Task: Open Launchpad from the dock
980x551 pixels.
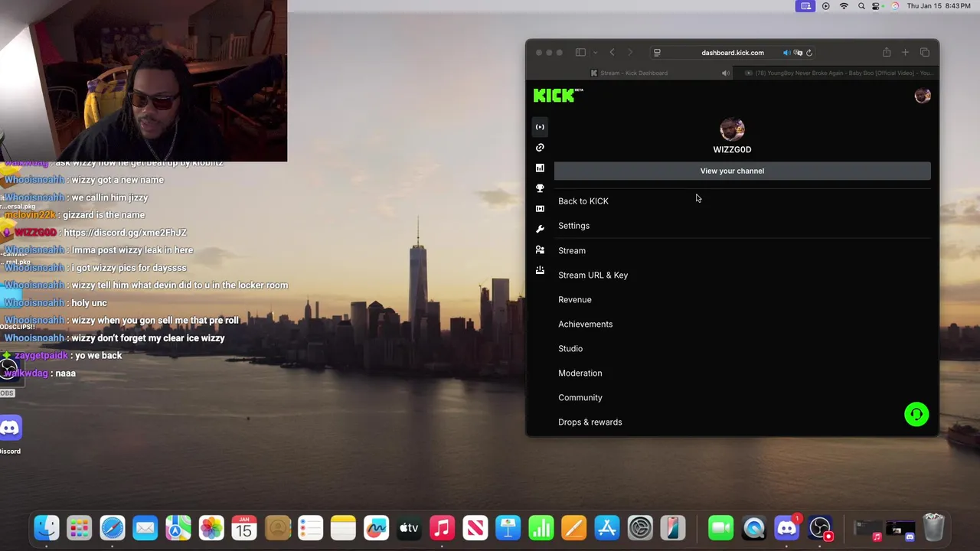Action: [x=80, y=528]
